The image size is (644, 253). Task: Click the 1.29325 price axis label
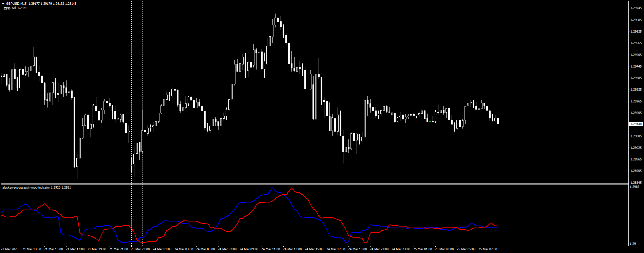pos(636,90)
